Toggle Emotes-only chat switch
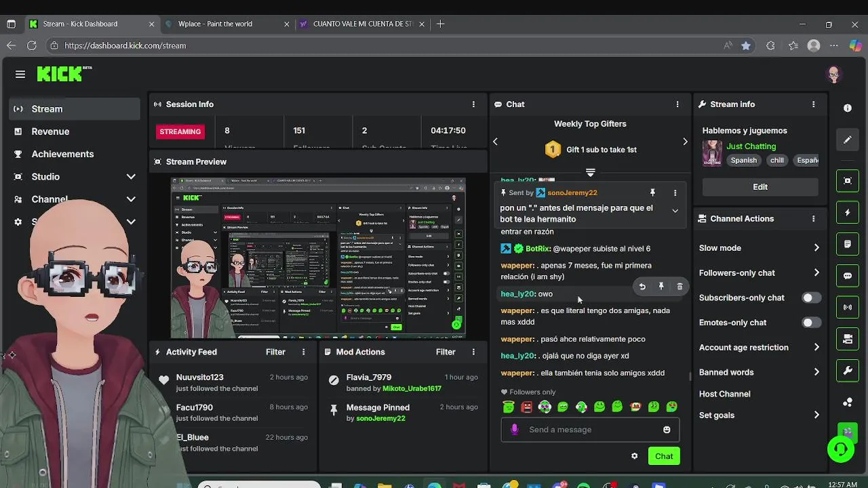This screenshot has height=488, width=868. pyautogui.click(x=811, y=323)
